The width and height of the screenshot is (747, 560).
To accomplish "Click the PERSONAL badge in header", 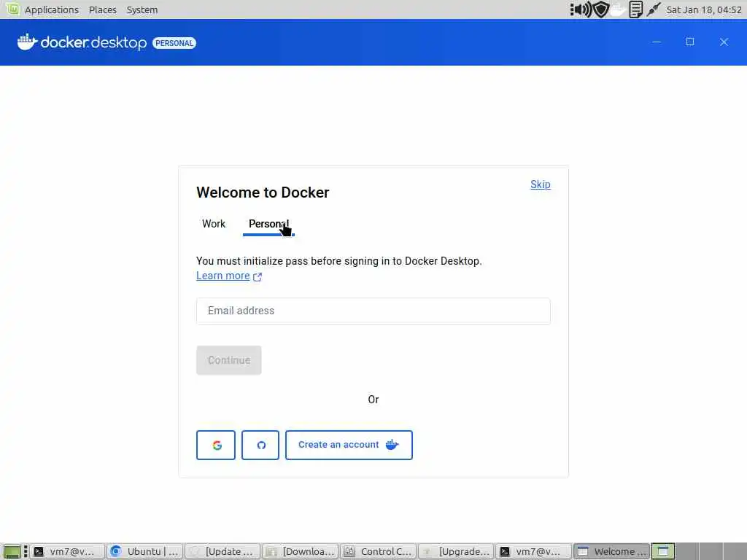I will click(x=174, y=43).
